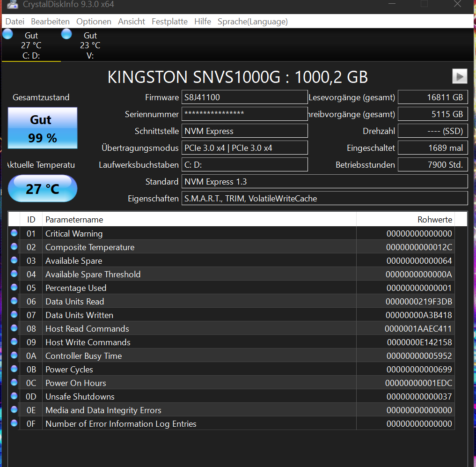
Task: Click the Gut 99 % health status button
Action: pyautogui.click(x=43, y=128)
